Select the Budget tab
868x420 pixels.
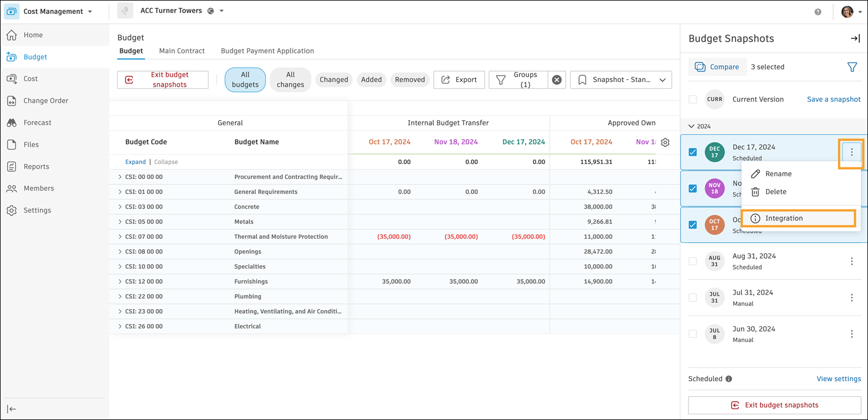(131, 51)
